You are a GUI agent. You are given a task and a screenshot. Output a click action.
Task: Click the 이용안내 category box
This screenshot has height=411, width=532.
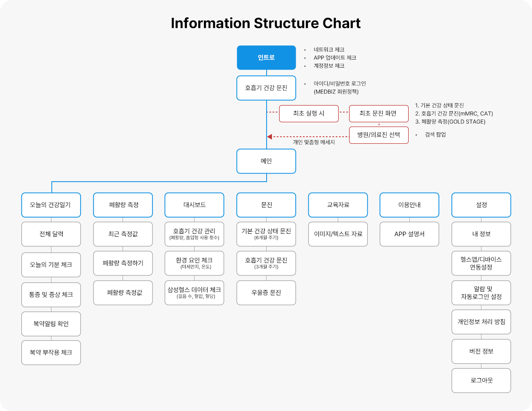click(x=409, y=205)
